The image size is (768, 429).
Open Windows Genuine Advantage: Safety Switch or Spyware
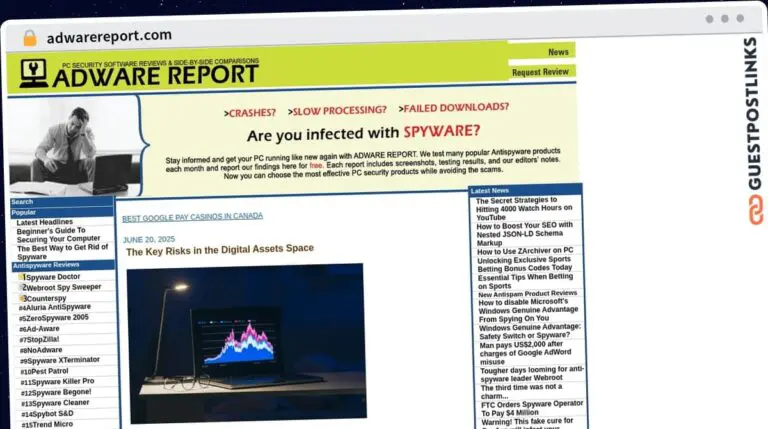click(530, 332)
